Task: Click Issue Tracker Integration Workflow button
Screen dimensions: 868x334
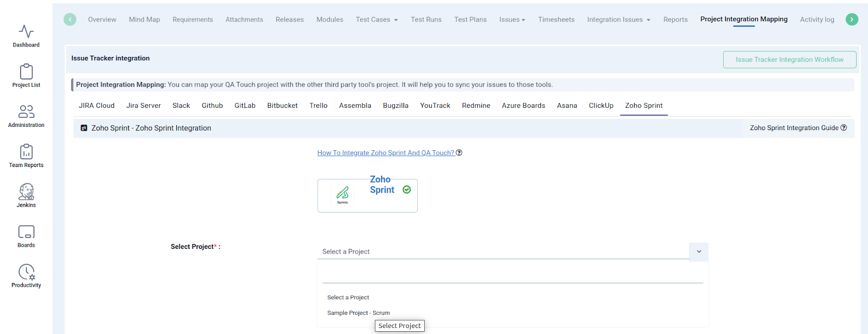Action: 789,60
